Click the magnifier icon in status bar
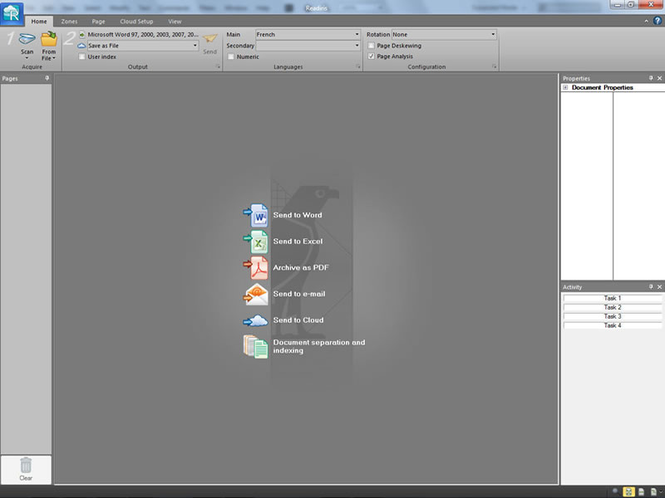The width and height of the screenshot is (665, 498). 615,491
